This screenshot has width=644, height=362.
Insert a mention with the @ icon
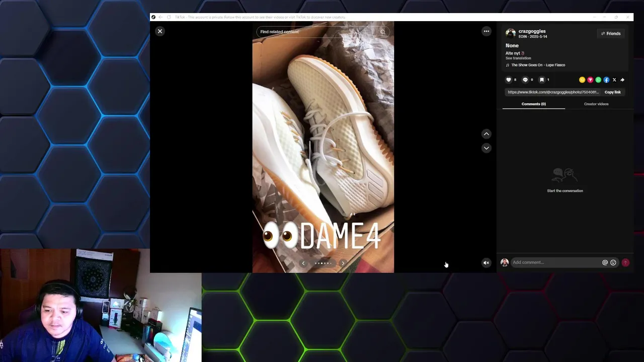click(x=605, y=262)
